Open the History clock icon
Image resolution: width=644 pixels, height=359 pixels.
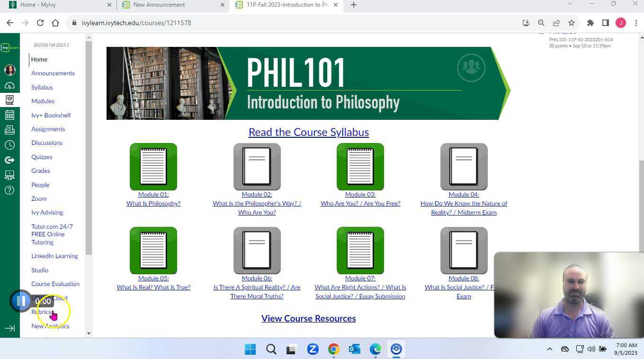(x=9, y=144)
